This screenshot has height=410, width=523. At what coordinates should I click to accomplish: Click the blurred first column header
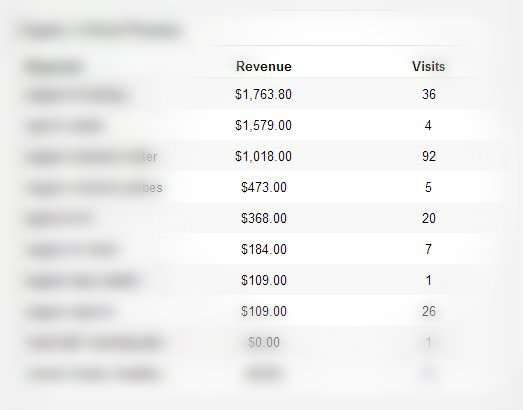[x=53, y=66]
